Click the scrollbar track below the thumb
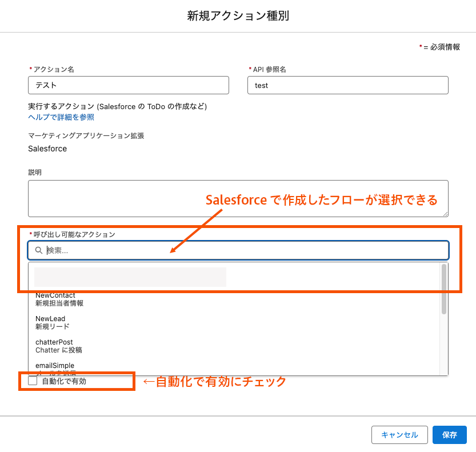 tap(443, 343)
